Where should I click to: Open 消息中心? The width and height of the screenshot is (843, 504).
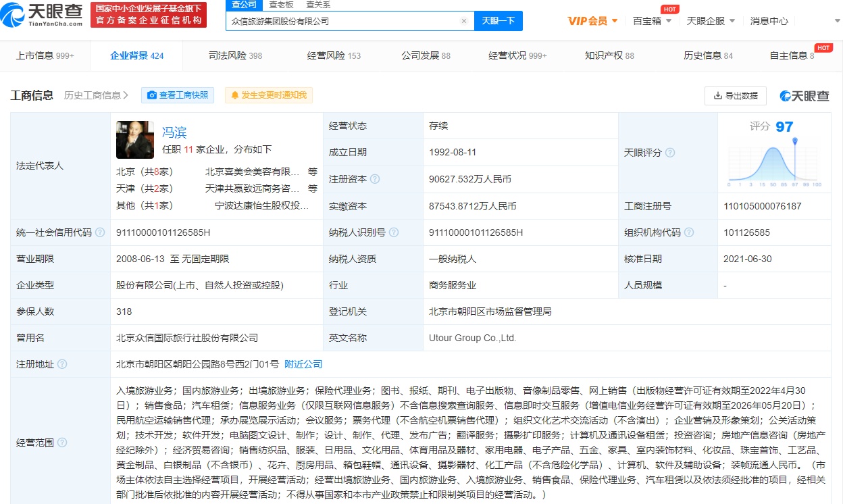click(x=769, y=21)
